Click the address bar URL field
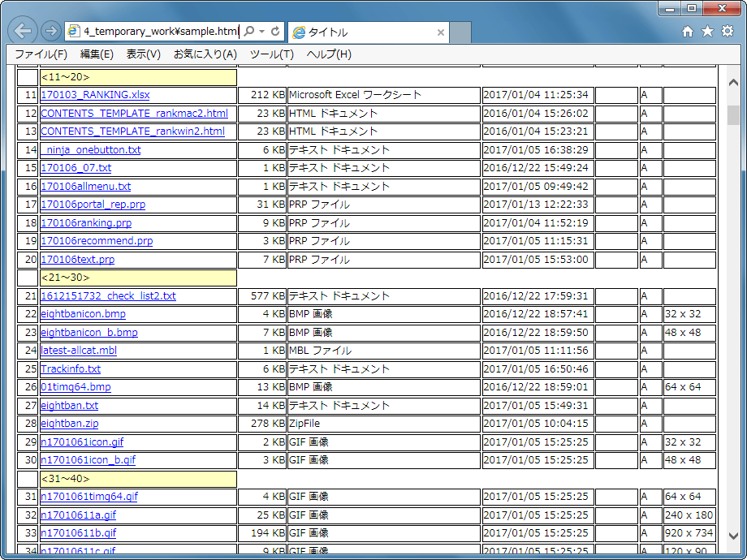The height and width of the screenshot is (560, 747). pos(161,32)
